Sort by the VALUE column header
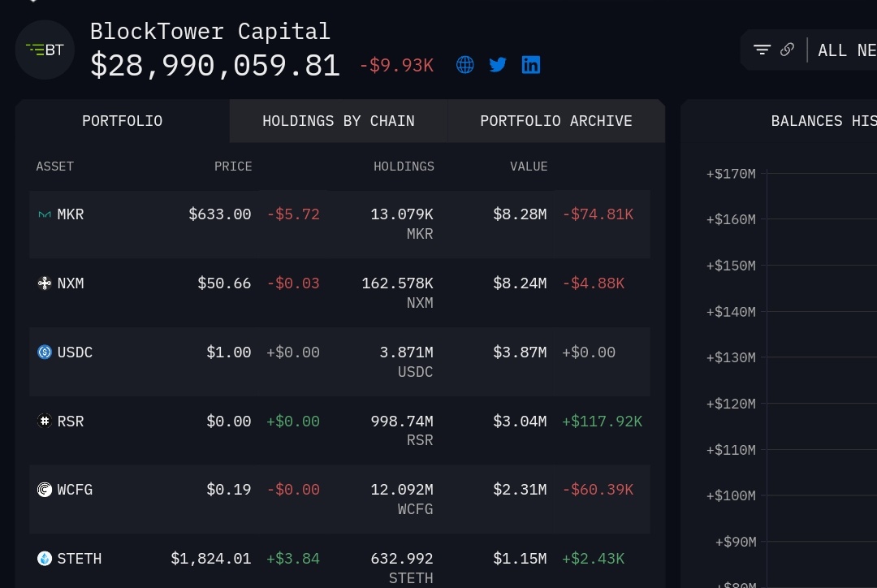This screenshot has height=588, width=877. pyautogui.click(x=529, y=166)
